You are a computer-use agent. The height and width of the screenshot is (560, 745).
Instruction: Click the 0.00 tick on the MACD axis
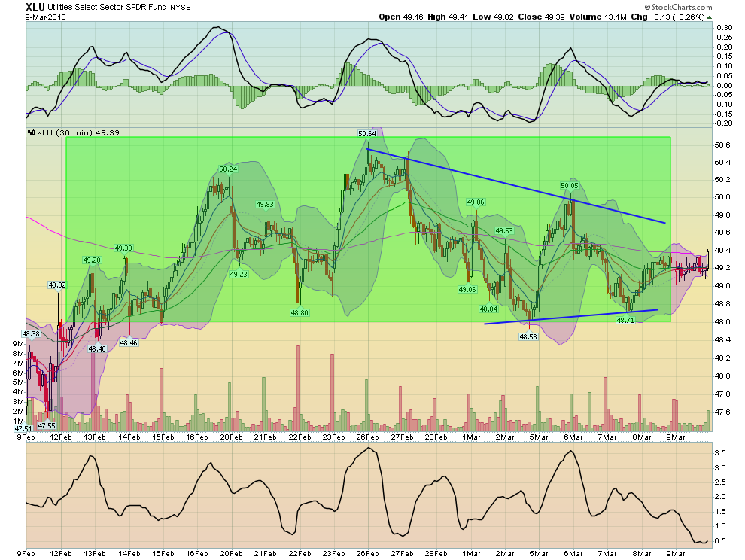coord(725,86)
